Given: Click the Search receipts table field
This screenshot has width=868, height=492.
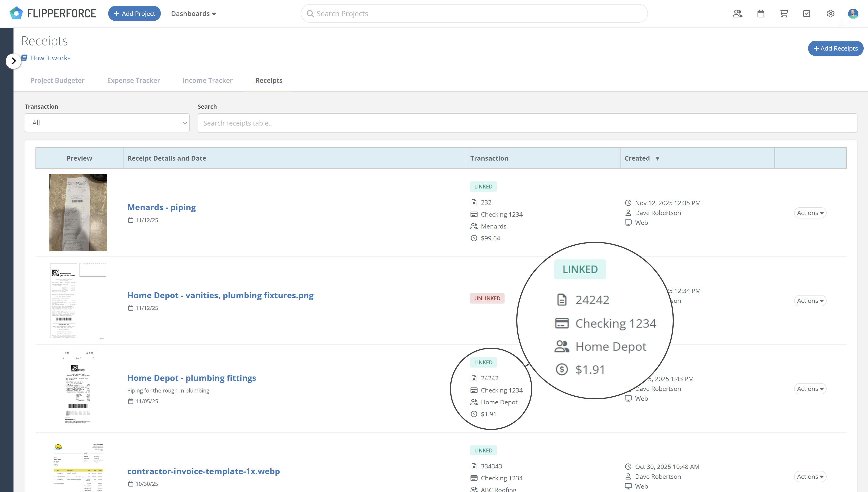Looking at the screenshot, I should 527,123.
